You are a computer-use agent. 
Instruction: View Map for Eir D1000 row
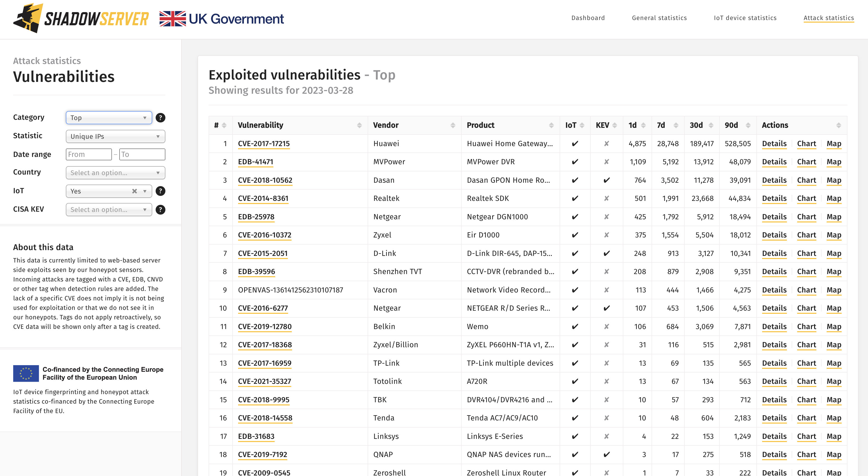coord(834,235)
